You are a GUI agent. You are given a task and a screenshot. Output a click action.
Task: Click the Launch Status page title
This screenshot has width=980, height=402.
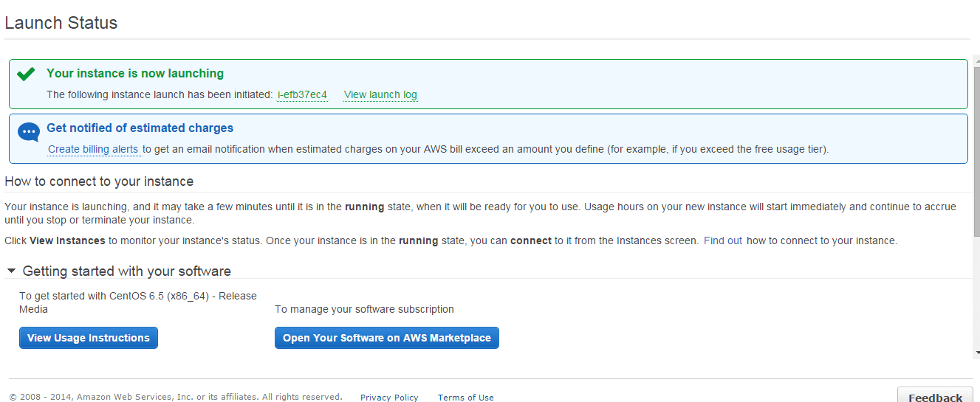[x=61, y=23]
